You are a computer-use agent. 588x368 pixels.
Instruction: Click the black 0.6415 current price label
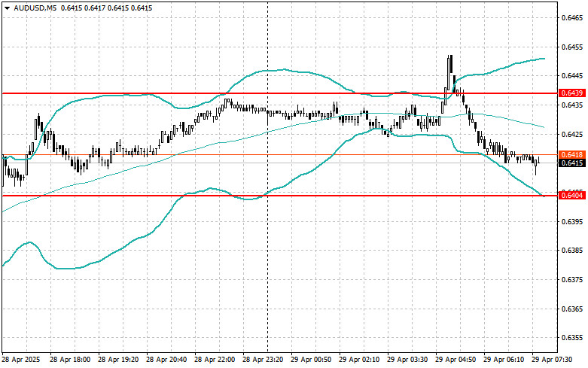tap(572, 163)
